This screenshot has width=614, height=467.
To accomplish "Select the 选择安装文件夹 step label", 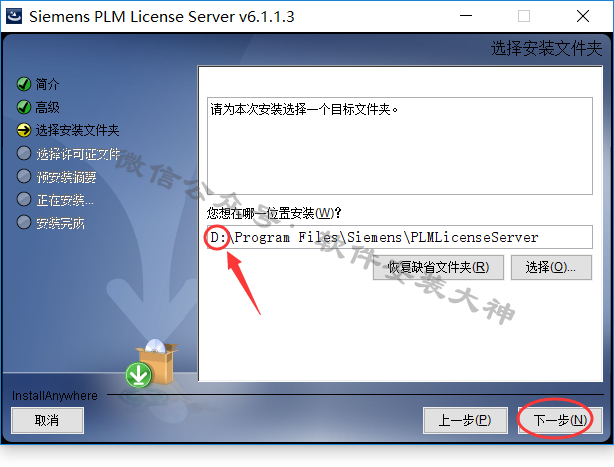I will pyautogui.click(x=78, y=130).
